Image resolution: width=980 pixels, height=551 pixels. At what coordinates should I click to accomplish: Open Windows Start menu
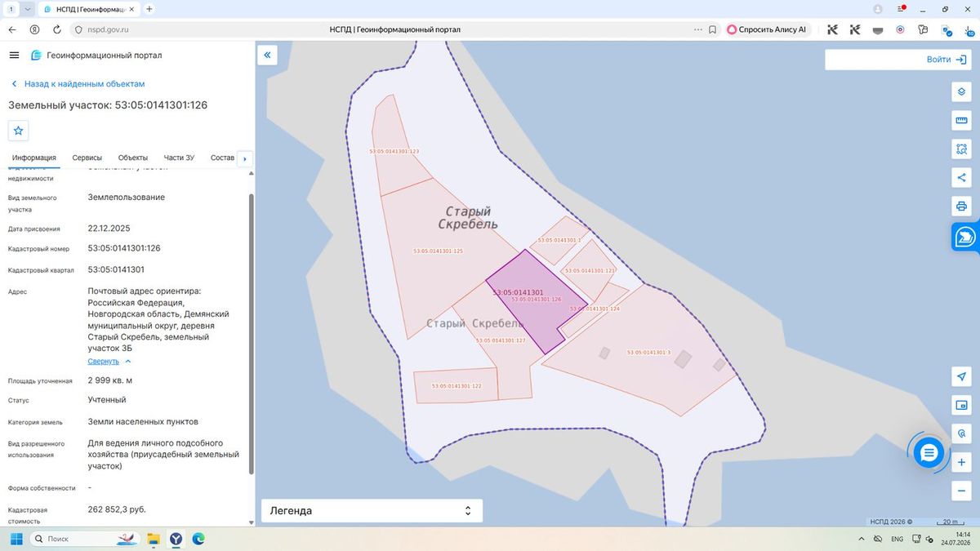[16, 539]
